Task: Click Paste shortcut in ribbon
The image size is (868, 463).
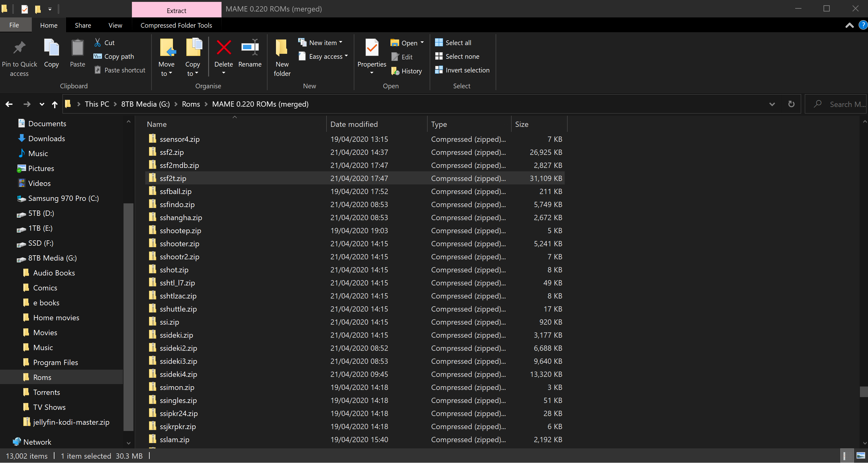Action: [x=120, y=70]
